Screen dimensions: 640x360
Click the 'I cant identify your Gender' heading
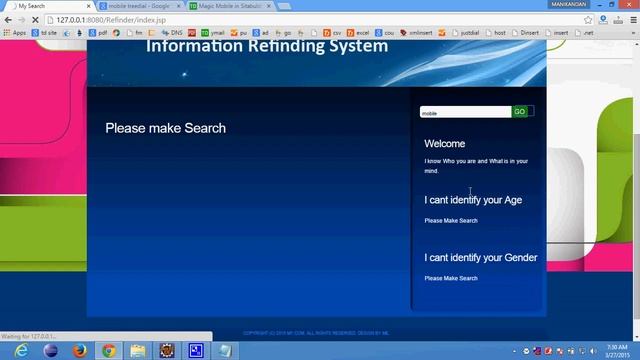click(x=481, y=258)
